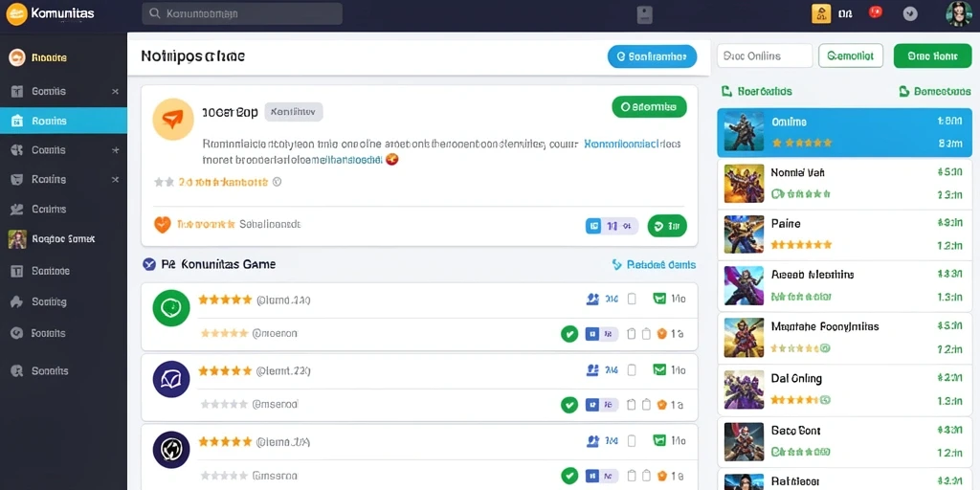The image size is (980, 490).
Task: Open the 'Dal Onling' game thumbnail
Action: pos(744,390)
